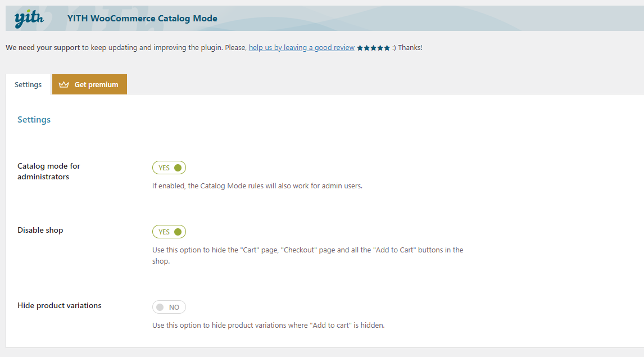Click the blue 'Settings' section heading
The height and width of the screenshot is (357, 644).
tap(34, 120)
